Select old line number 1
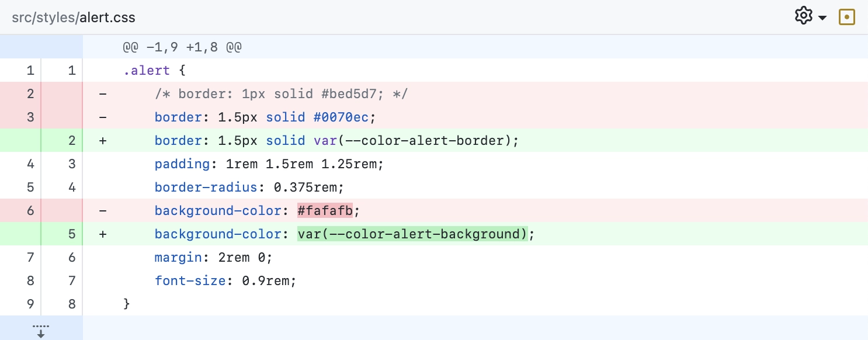This screenshot has height=340, width=868. [x=30, y=70]
